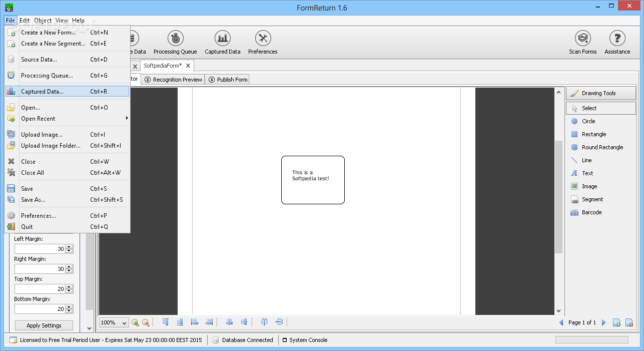This screenshot has height=351, width=644.
Task: Choose Captured Data in File menu
Action: pyautogui.click(x=67, y=92)
